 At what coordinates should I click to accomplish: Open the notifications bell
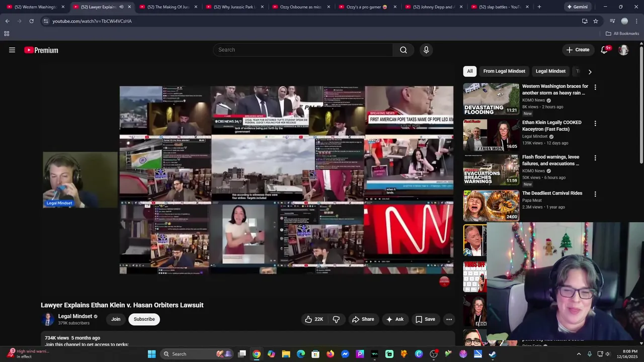[x=605, y=50]
